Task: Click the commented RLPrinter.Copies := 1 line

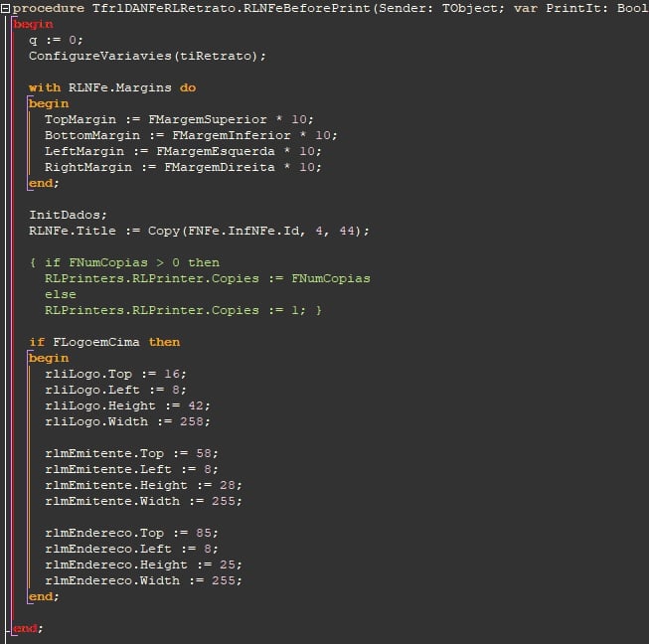Action: pos(183,310)
